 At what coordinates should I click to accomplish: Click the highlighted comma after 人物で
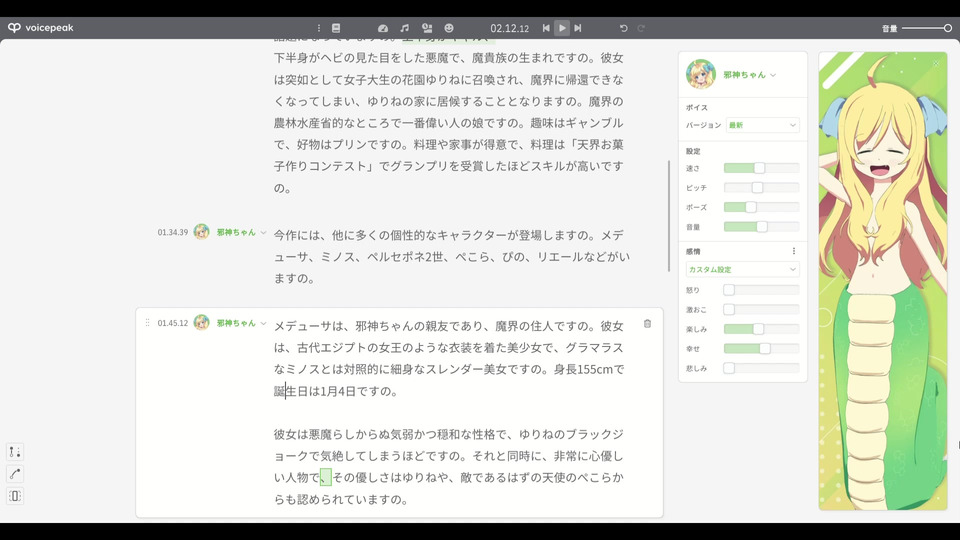326,478
